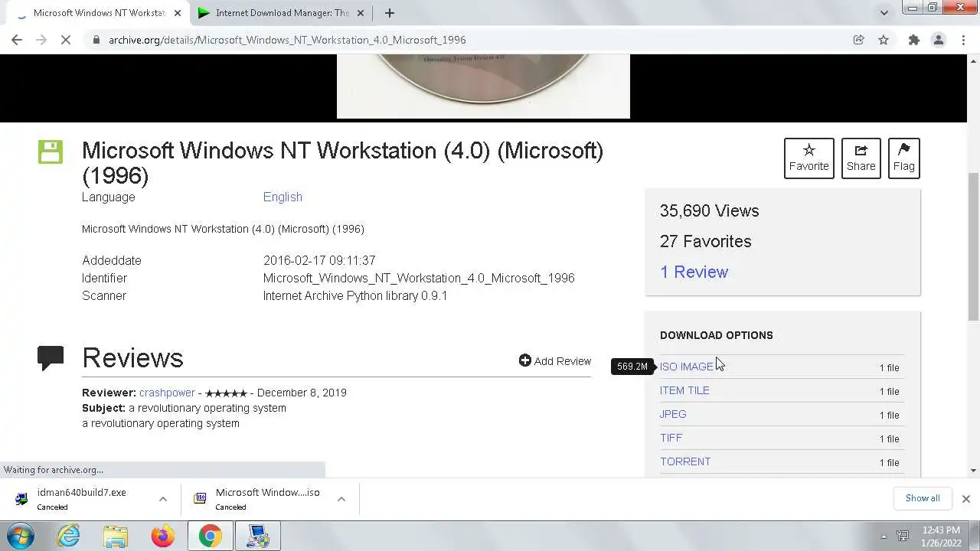The width and height of the screenshot is (980, 551).
Task: Expand options for idman640build7.exe download
Action: pyautogui.click(x=162, y=499)
